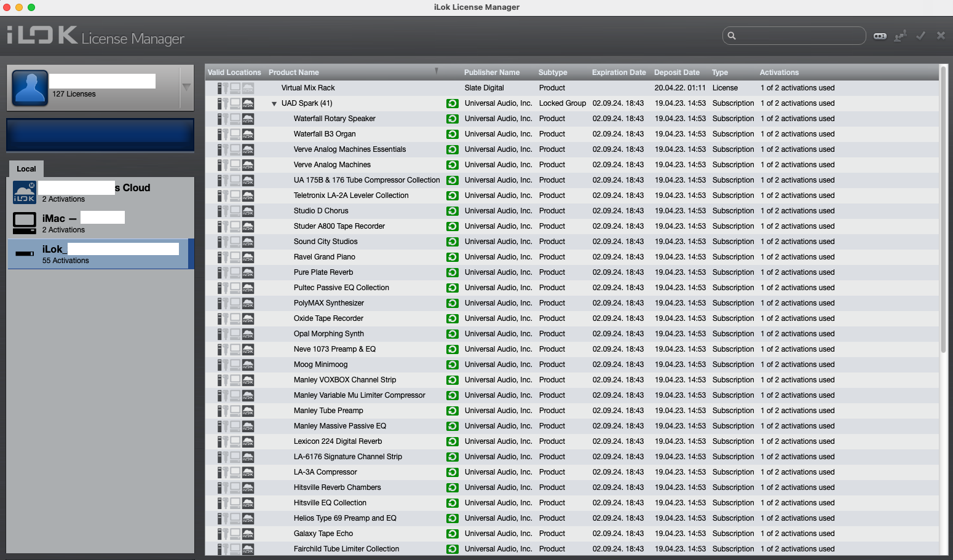Click cloud location icon for Lexicon 224 Digital Reverb
The width and height of the screenshot is (953, 560).
click(x=248, y=441)
